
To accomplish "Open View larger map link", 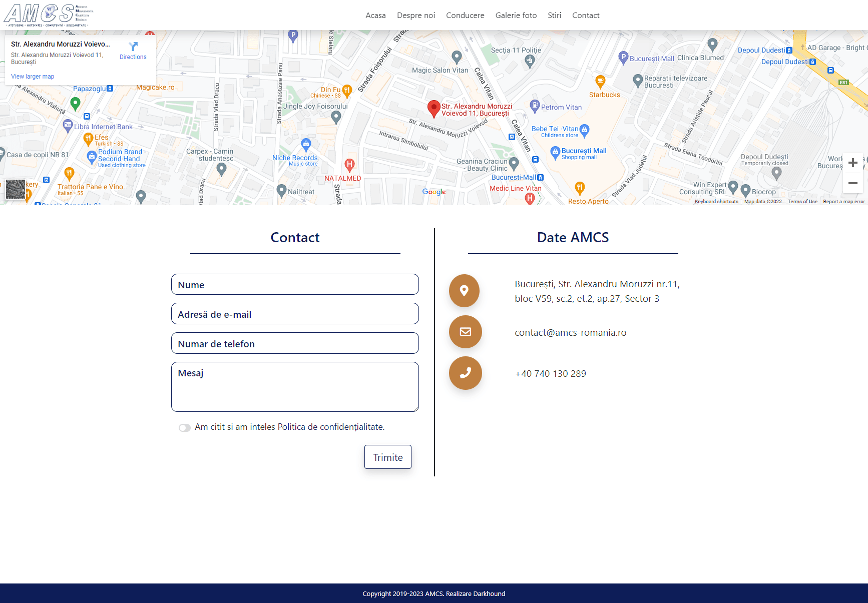I will click(33, 77).
